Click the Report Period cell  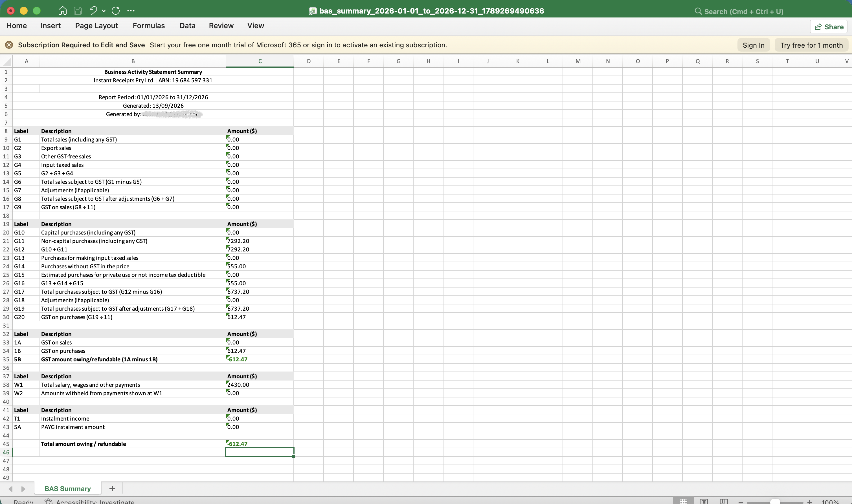pos(153,98)
